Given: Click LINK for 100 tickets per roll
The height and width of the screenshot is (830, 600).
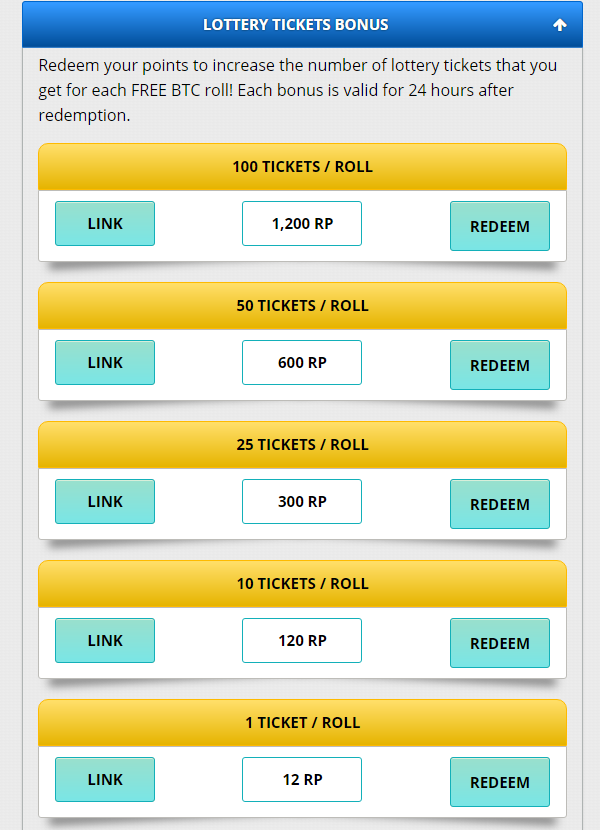Looking at the screenshot, I should coord(105,223).
